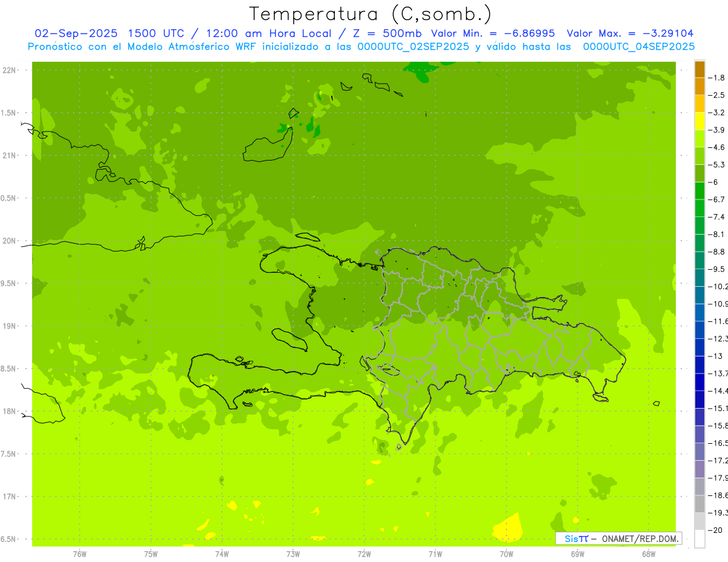Click the '21N' latitude label
This screenshot has height=562, width=728.
pos(9,155)
